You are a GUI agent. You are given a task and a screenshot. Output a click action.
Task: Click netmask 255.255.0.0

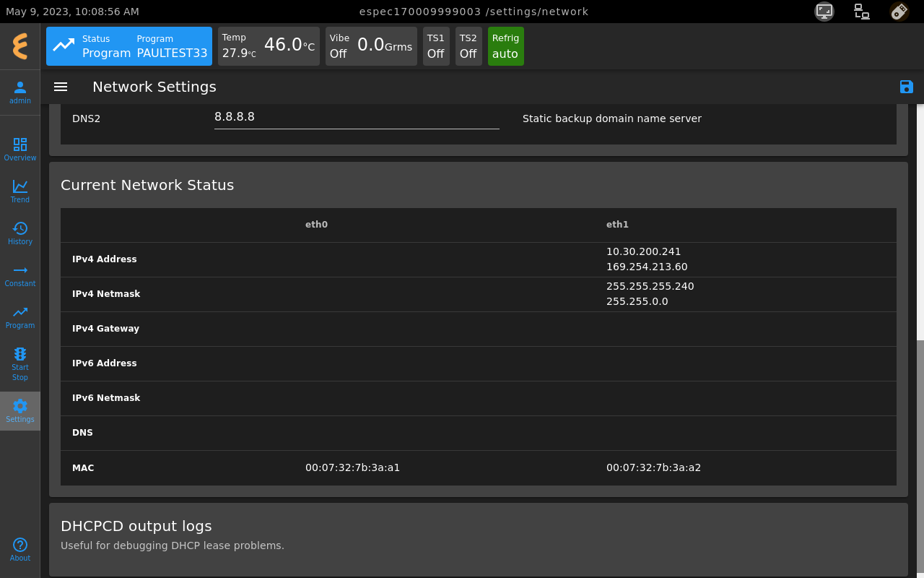[637, 301]
